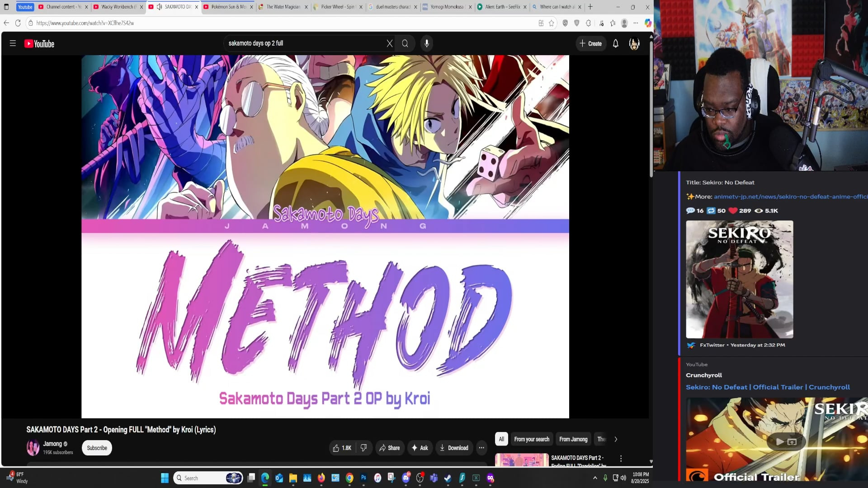Viewport: 868px width, 488px height.
Task: Close the duel masters search tab
Action: click(415, 7)
